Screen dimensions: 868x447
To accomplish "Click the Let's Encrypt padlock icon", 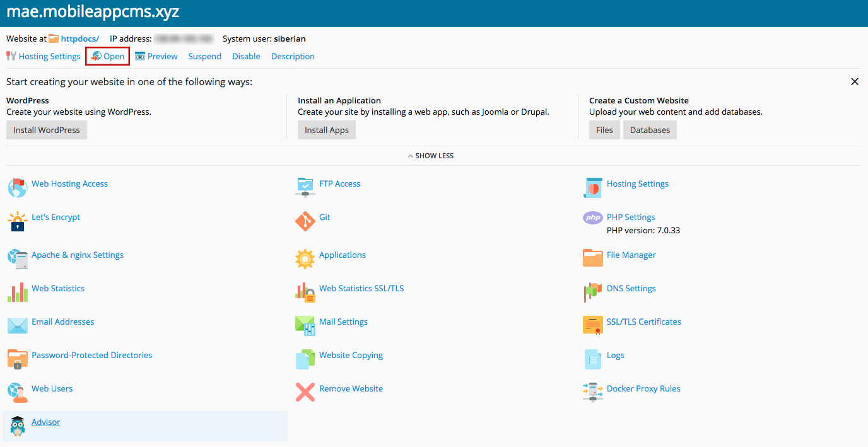I will (x=17, y=221).
